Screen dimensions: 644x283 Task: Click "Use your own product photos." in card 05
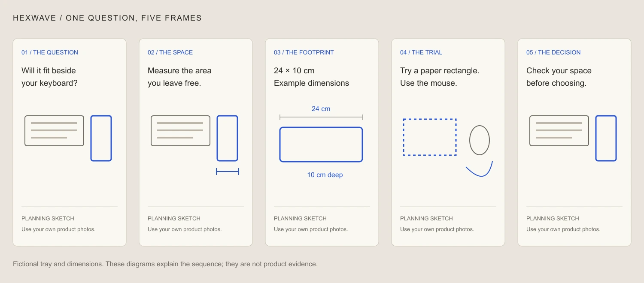(x=563, y=229)
